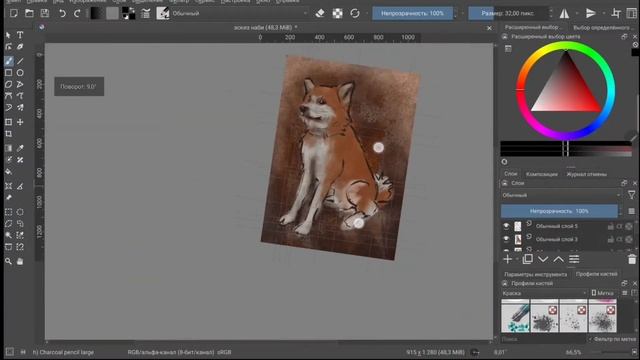Select the Line tool
Viewport: 640px width, 360px height.
pos(20,61)
